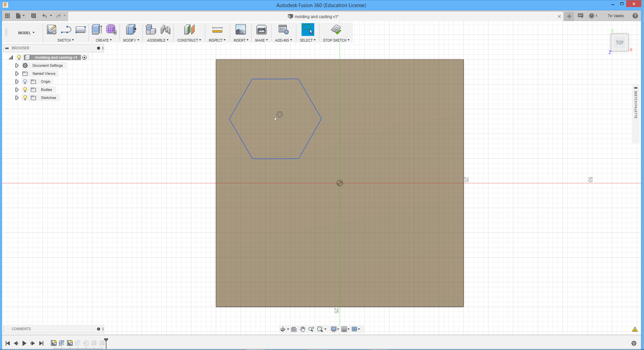Expand the Named Views node
Image resolution: width=644 pixels, height=350 pixels.
[x=17, y=73]
